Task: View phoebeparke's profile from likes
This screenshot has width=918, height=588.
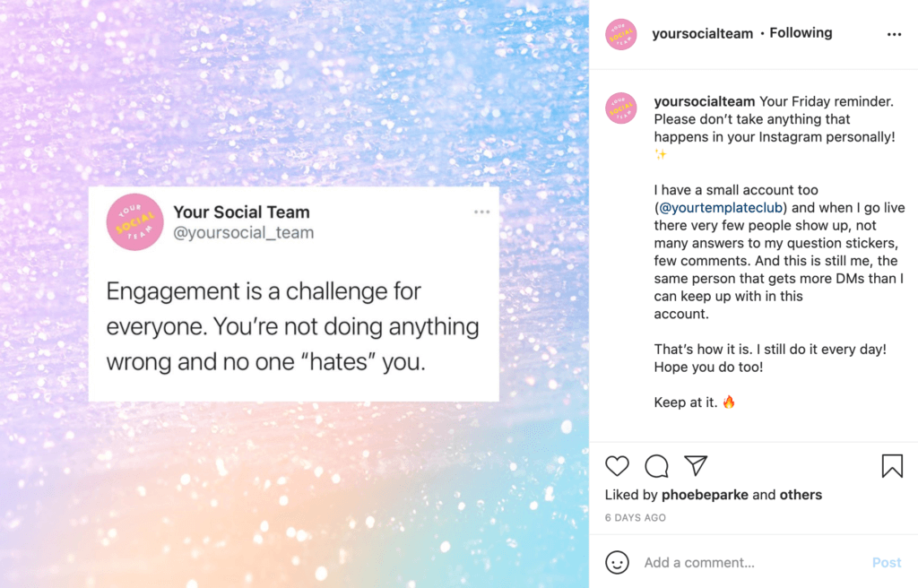Action: [x=705, y=495]
